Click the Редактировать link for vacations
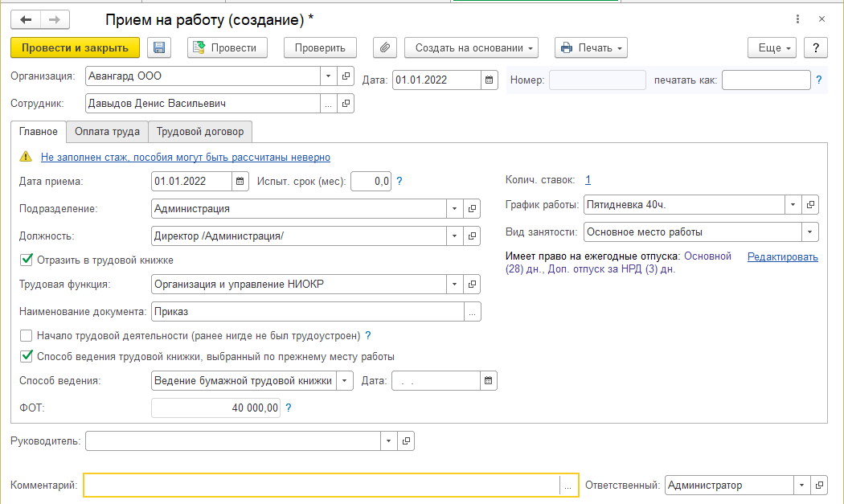 coord(782,257)
